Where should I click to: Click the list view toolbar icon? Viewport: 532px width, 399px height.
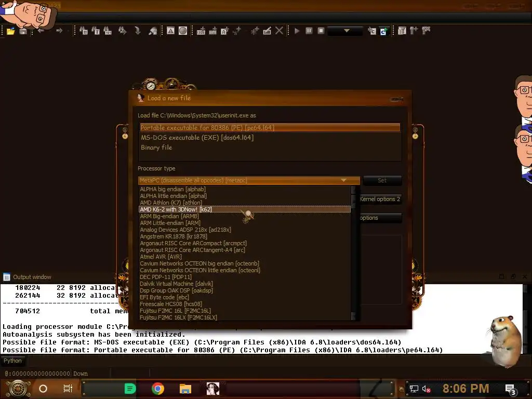[402, 31]
